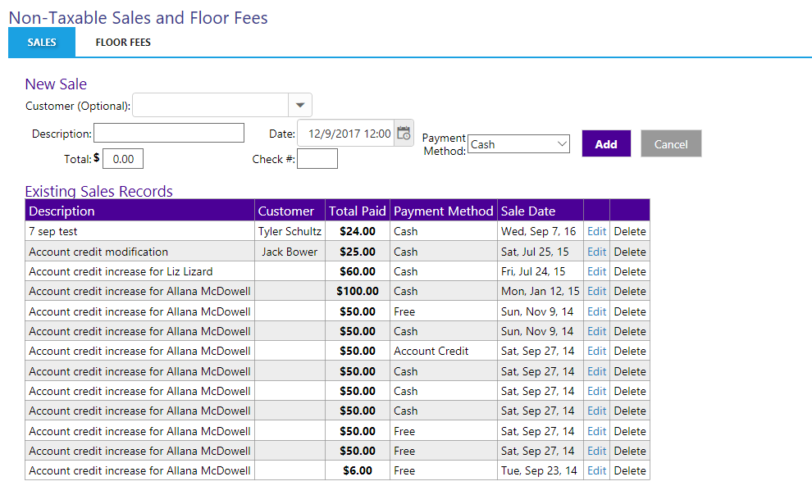Image resolution: width=812 pixels, height=504 pixels.
Task: Click the Add button
Action: (606, 144)
